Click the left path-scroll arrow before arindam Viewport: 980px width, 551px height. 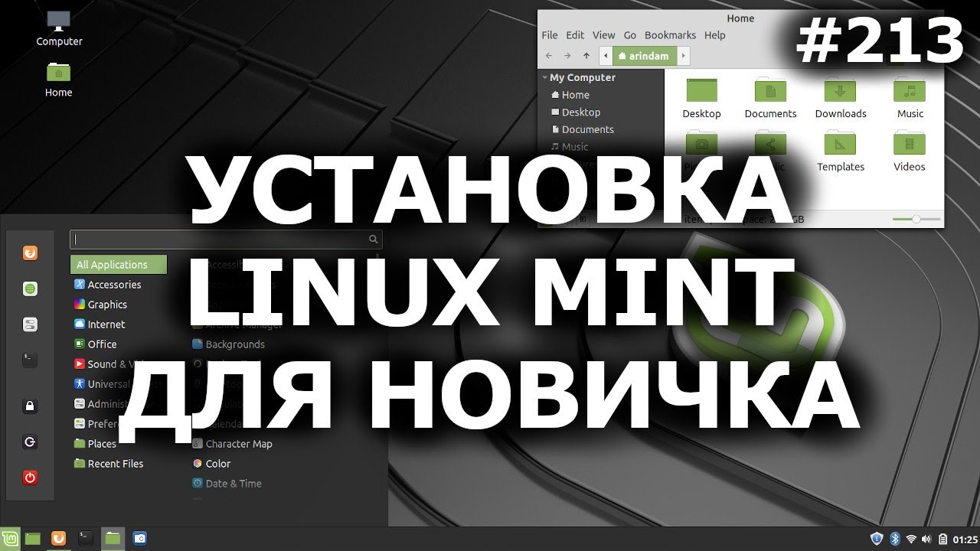coord(606,56)
